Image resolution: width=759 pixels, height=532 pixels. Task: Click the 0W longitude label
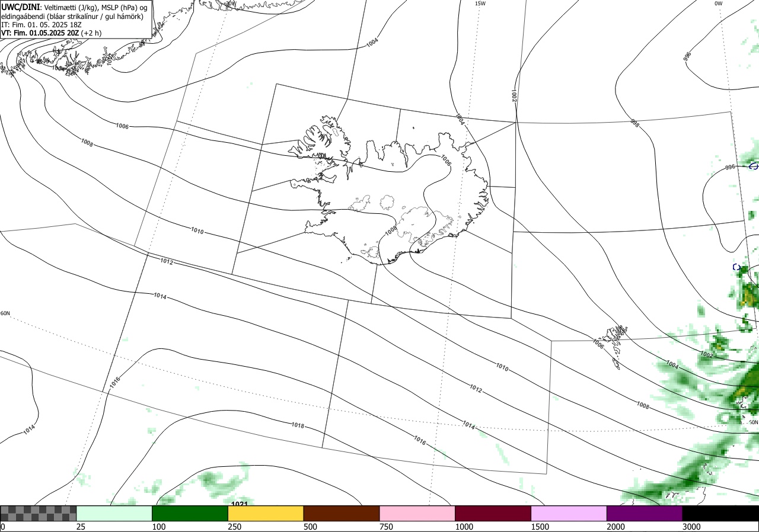coord(719,4)
